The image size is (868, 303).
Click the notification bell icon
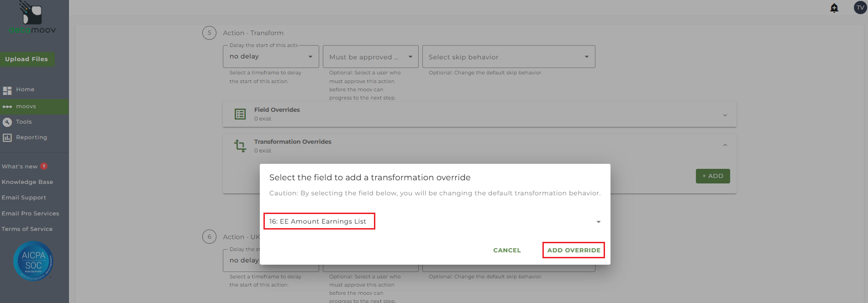coord(834,8)
